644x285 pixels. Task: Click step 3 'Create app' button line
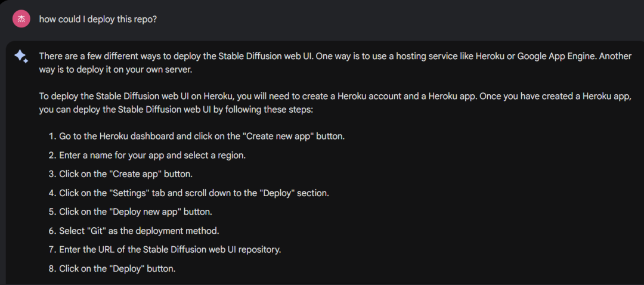(120, 174)
